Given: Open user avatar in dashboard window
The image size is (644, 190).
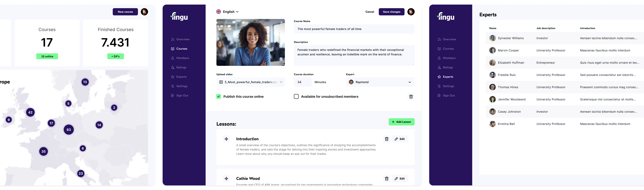Looking at the screenshot, I should click(x=144, y=12).
